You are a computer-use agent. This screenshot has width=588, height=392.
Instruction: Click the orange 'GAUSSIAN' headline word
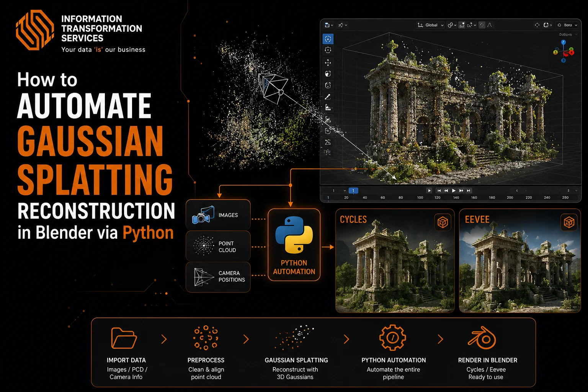pyautogui.click(x=91, y=141)
